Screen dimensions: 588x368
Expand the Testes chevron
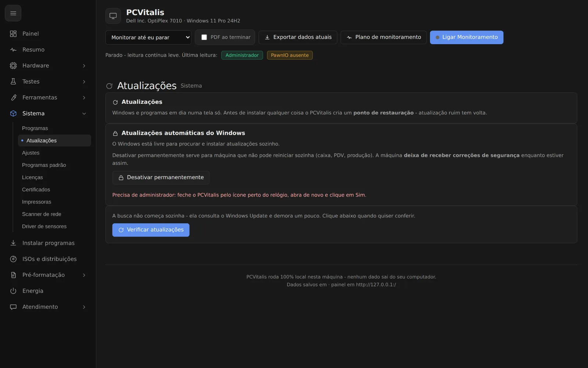pyautogui.click(x=84, y=82)
